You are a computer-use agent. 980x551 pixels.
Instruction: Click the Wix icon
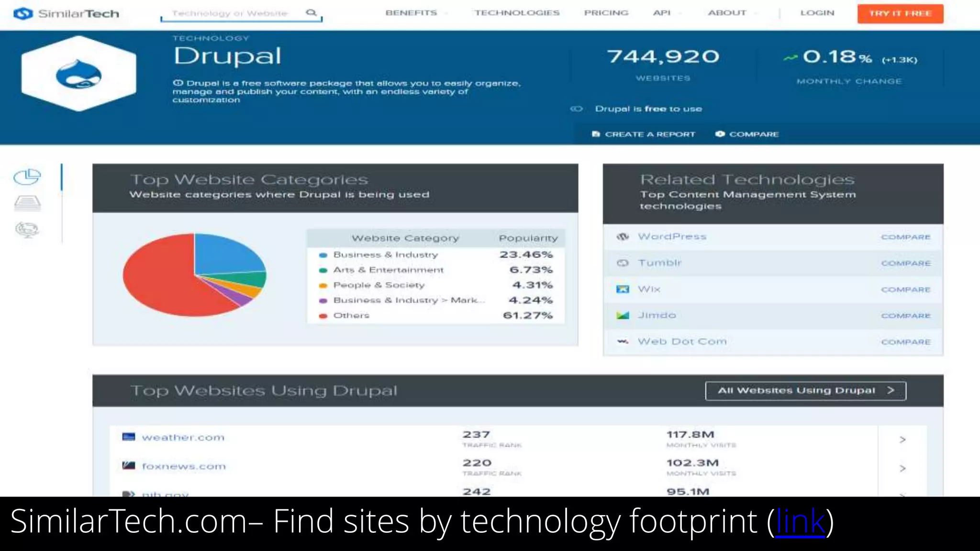tap(623, 289)
